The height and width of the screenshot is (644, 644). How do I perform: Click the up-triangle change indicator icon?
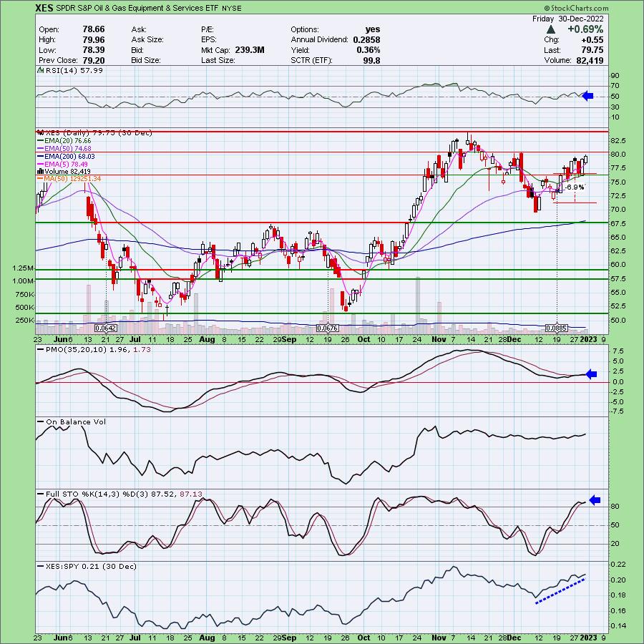coord(551,29)
